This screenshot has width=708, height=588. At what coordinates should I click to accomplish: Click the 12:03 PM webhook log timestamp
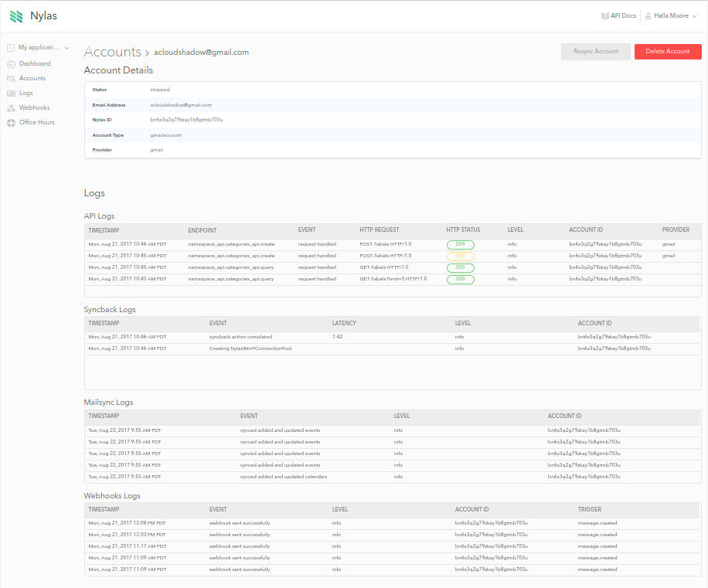(x=127, y=535)
